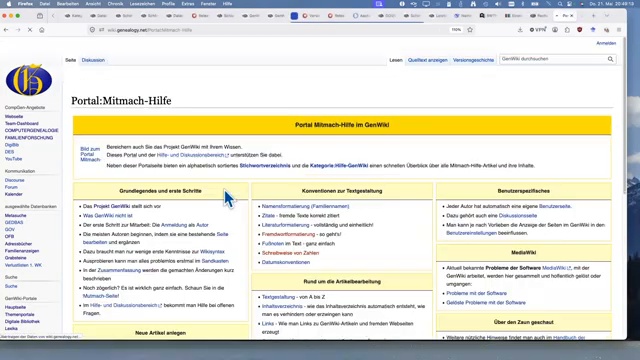Open the Chronik menu
The width and height of the screenshot is (640, 360).
[x=115, y=4]
